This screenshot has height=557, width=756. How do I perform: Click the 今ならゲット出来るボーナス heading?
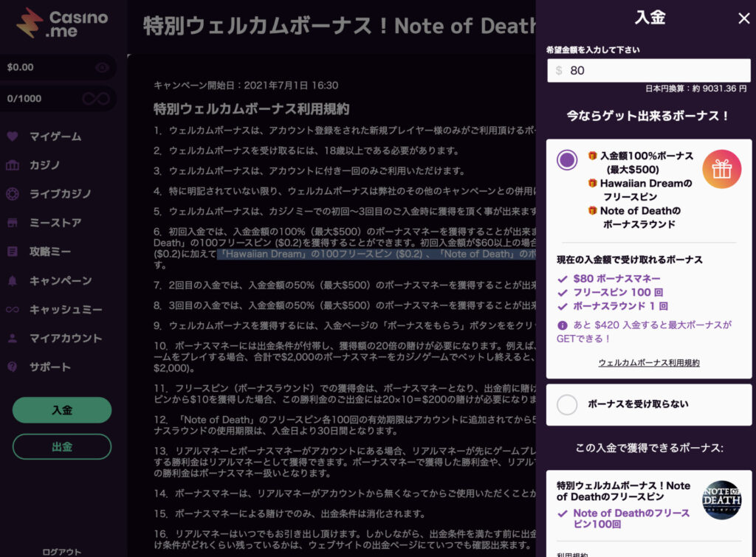[648, 116]
